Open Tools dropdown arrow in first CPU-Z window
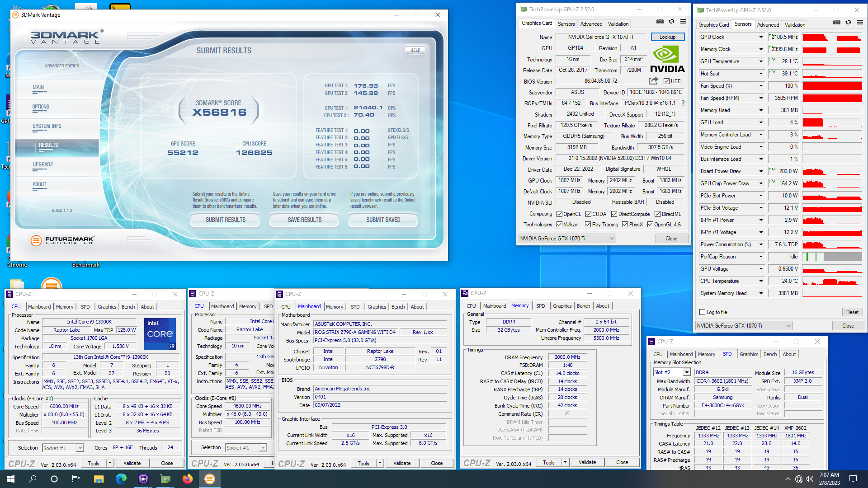 click(109, 463)
